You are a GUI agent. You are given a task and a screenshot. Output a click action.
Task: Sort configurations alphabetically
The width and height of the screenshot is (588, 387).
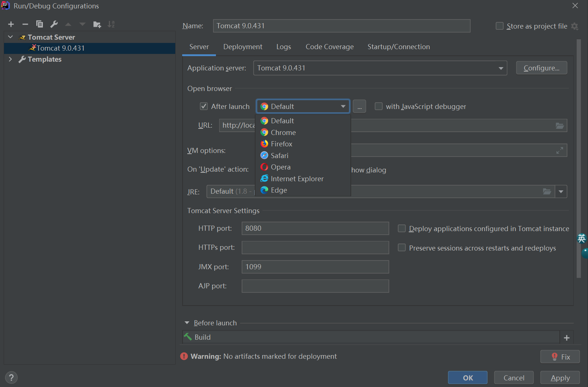[x=111, y=24]
